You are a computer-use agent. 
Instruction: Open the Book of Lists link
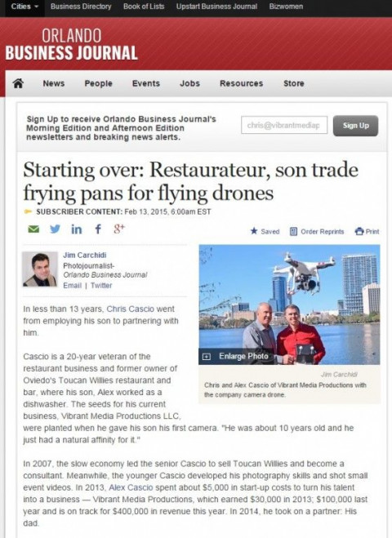point(144,7)
